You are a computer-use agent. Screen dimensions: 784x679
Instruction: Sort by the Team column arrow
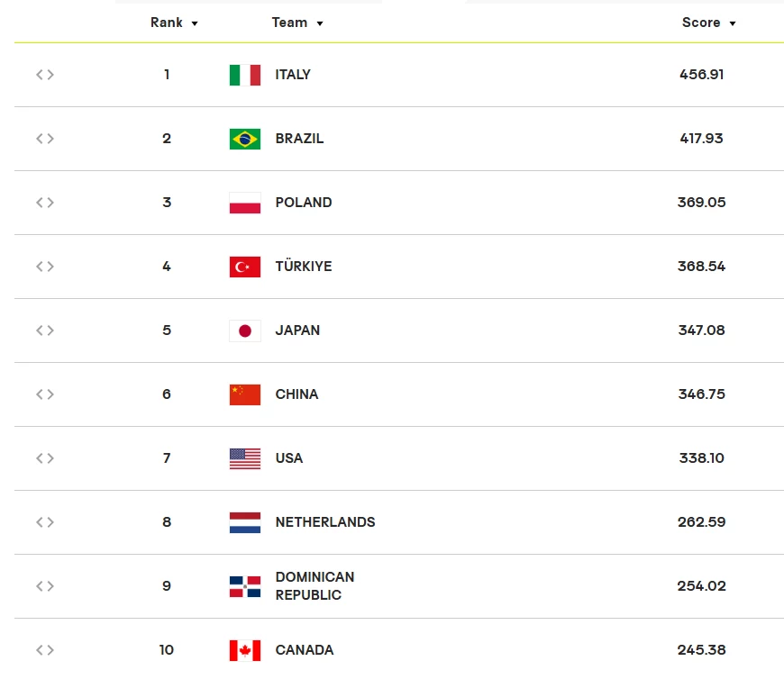pos(320,23)
